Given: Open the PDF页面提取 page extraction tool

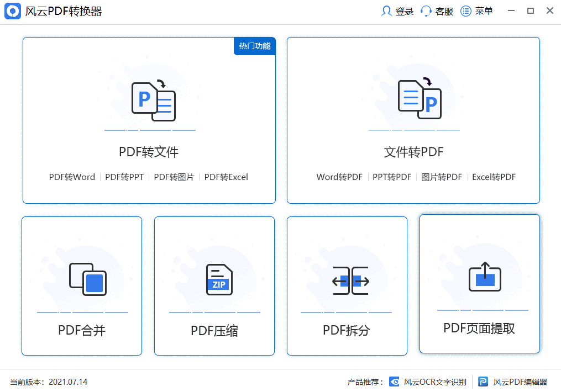Looking at the screenshot, I should click(479, 284).
